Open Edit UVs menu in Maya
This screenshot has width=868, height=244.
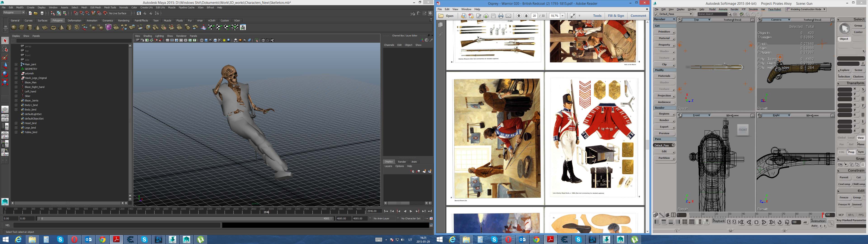click(160, 7)
